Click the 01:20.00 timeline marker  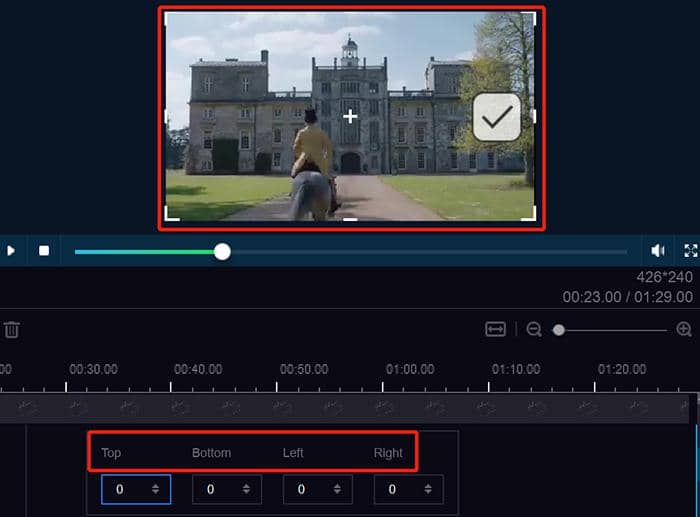(622, 369)
